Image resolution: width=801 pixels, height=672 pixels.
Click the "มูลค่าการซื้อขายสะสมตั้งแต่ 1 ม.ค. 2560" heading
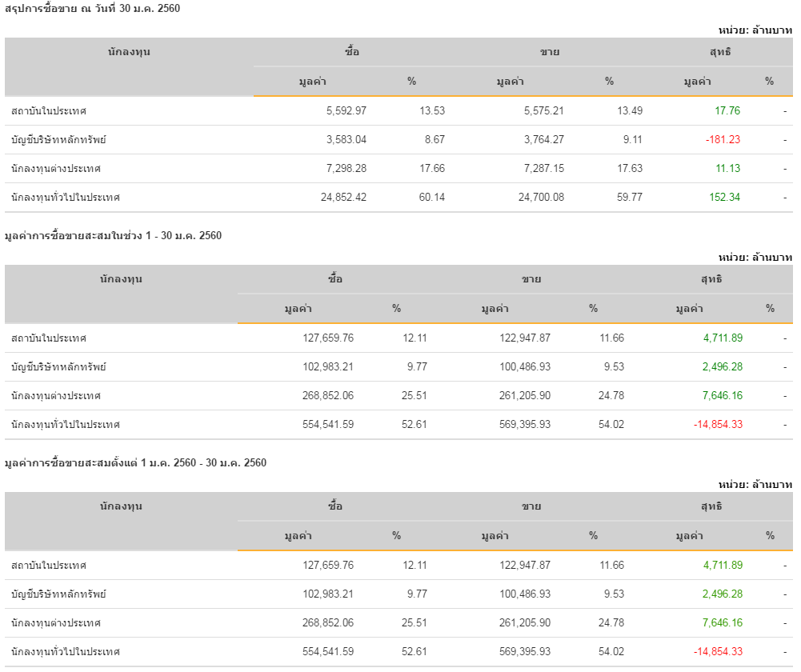pos(135,463)
